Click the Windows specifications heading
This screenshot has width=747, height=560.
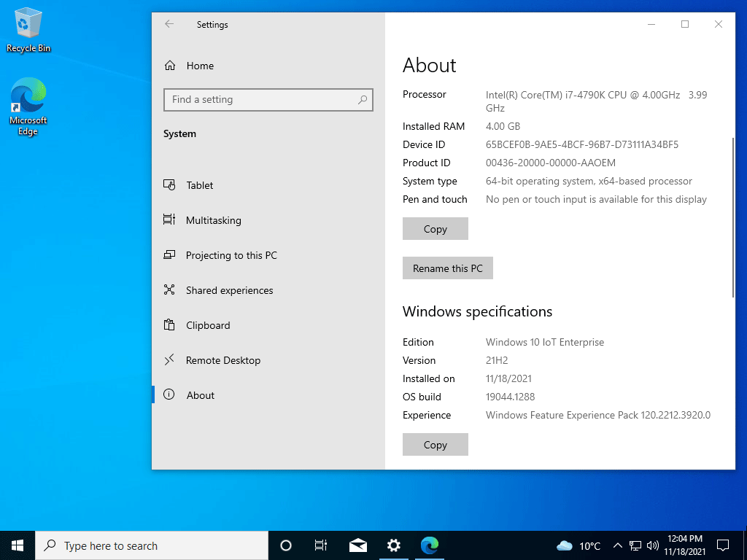(x=477, y=311)
